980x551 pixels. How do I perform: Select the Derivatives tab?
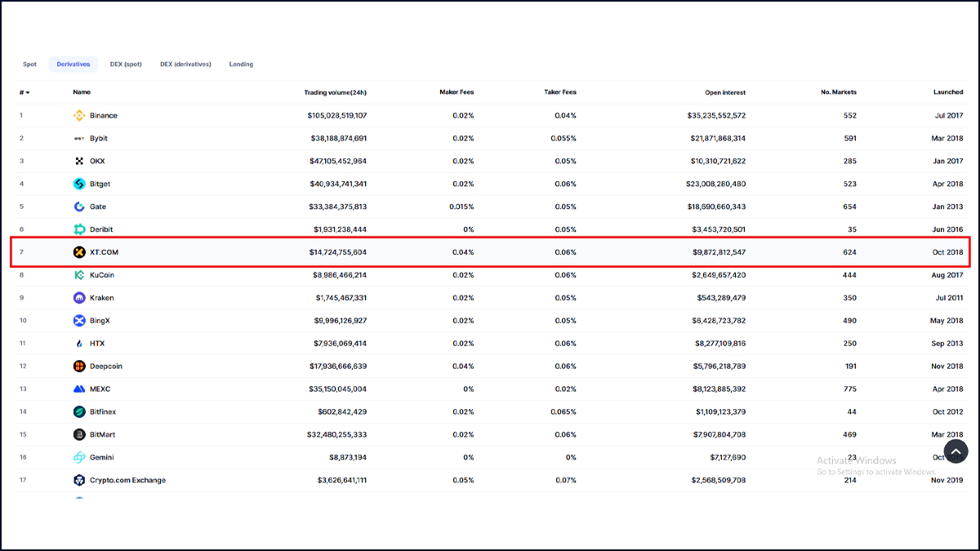tap(73, 64)
